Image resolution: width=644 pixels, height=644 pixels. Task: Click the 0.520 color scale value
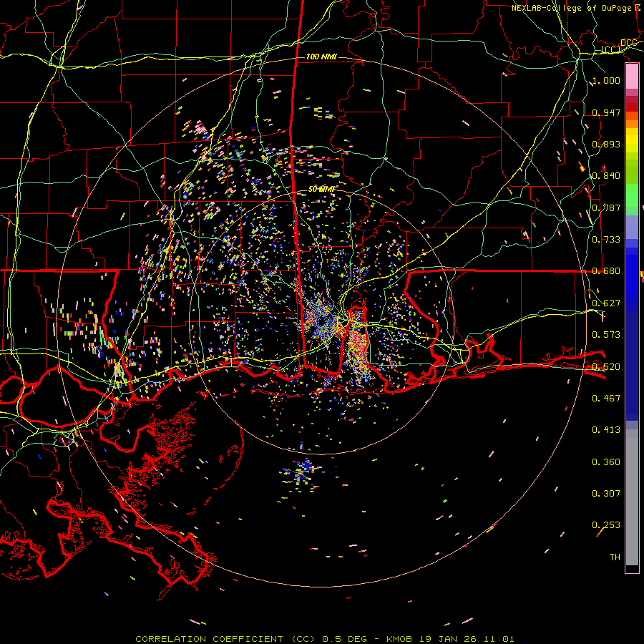tap(606, 367)
